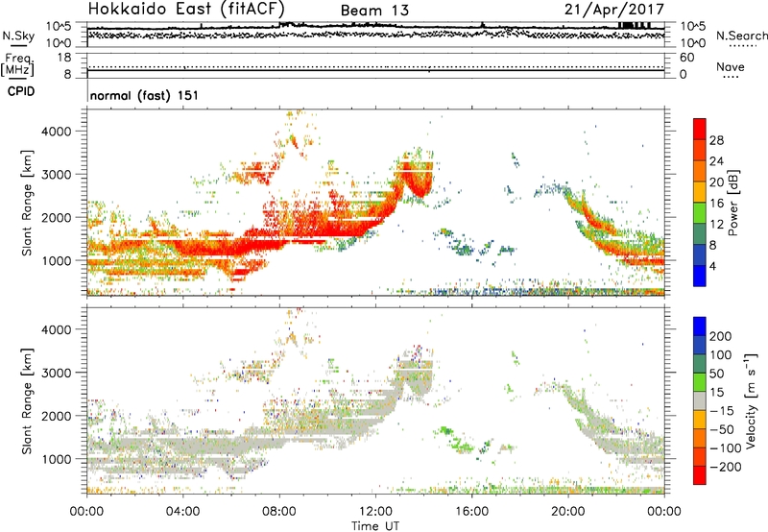Click the "60" Nave axis tick
Viewport: 768px width, 532px height.
[x=686, y=58]
